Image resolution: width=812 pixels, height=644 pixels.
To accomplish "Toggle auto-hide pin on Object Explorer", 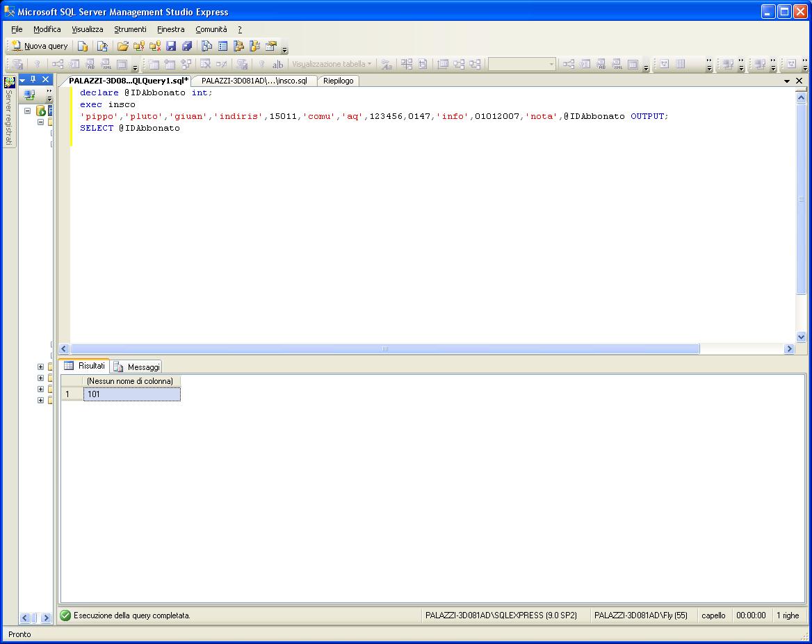I will click(x=33, y=80).
